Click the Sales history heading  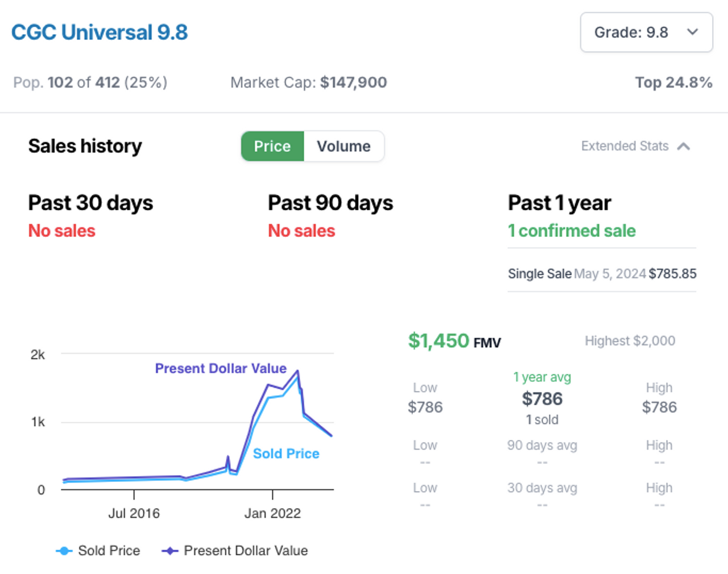pyautogui.click(x=85, y=146)
